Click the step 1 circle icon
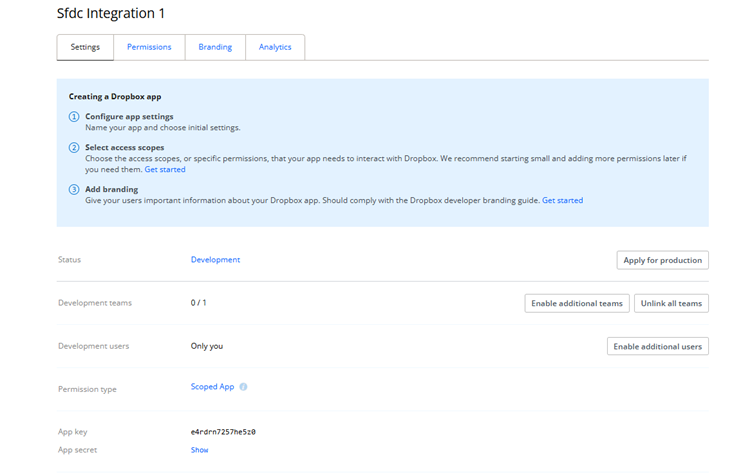The height and width of the screenshot is (475, 752). [x=74, y=117]
